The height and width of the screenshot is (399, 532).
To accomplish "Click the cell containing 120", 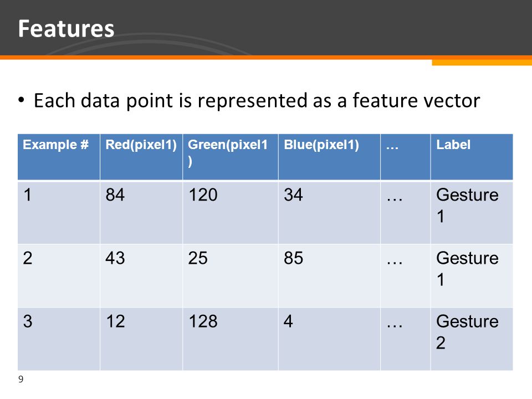I will pos(231,212).
